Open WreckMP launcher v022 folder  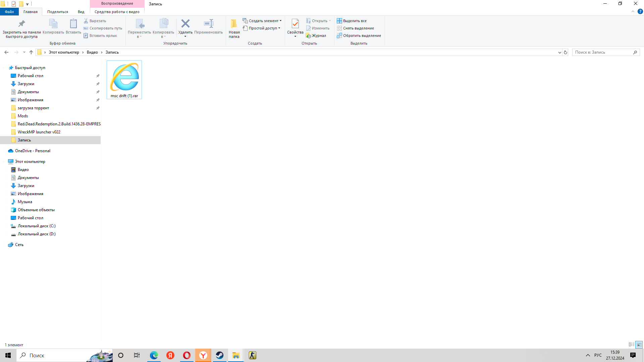pos(39,132)
